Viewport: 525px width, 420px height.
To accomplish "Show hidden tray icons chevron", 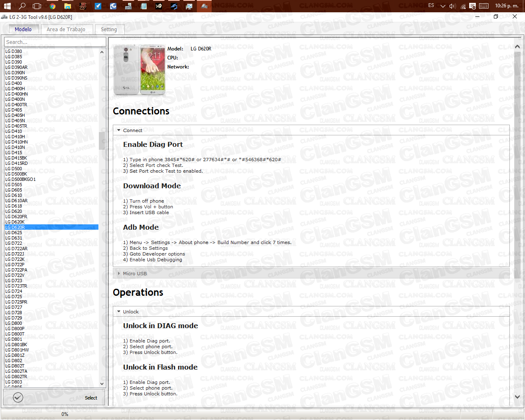I will 443,6.
